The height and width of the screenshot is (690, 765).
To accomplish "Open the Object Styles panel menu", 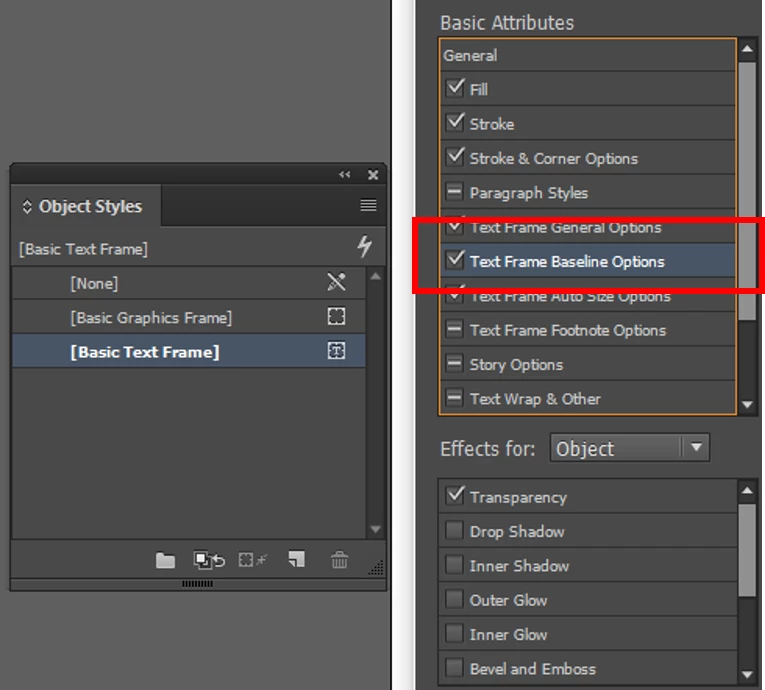I will (368, 205).
